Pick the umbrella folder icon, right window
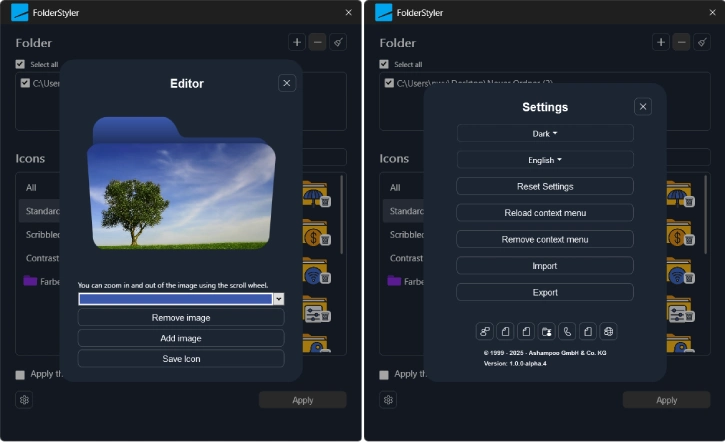This screenshot has height=442, width=725. tap(678, 193)
